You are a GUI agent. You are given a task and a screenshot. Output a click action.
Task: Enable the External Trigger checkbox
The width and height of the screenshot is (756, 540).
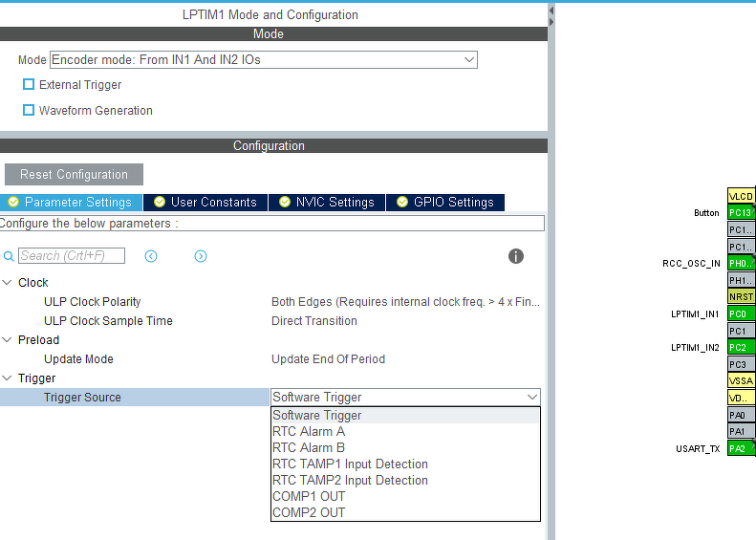(29, 84)
